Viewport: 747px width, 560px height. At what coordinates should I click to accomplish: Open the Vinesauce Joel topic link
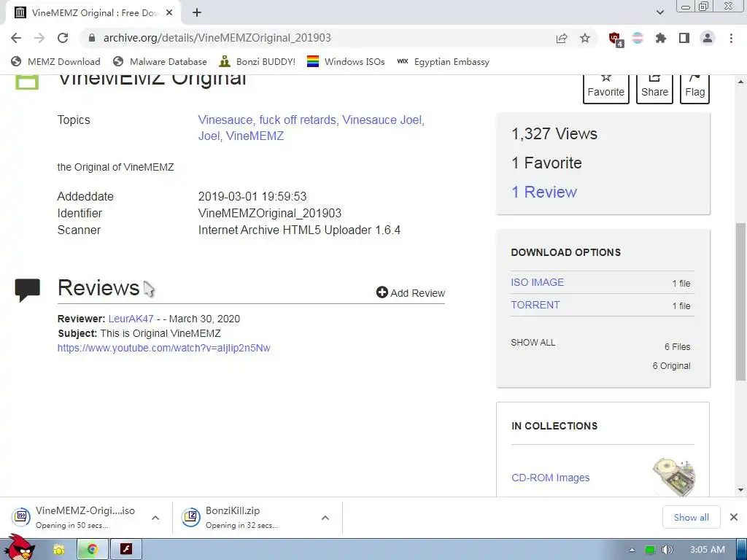pyautogui.click(x=382, y=120)
